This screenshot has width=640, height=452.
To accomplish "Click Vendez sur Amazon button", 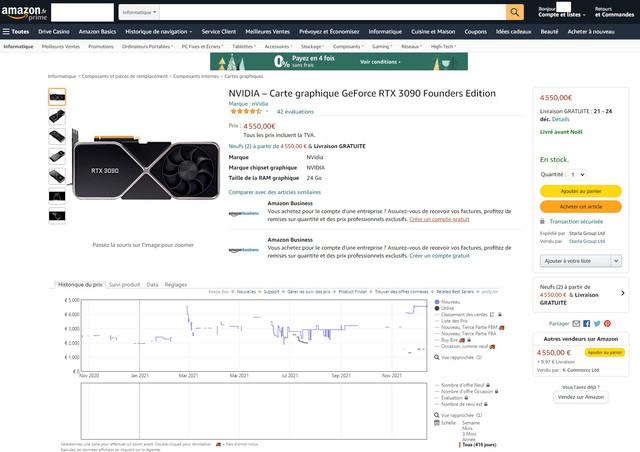I will coord(580,397).
